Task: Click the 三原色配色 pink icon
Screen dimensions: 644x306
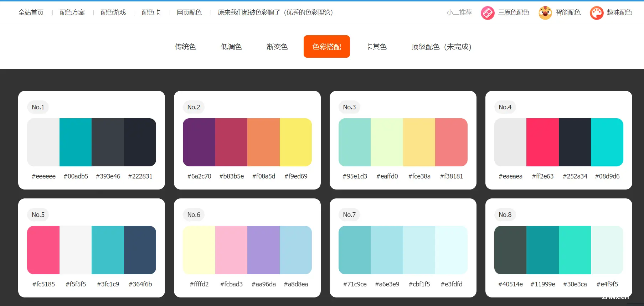Action: pos(488,13)
